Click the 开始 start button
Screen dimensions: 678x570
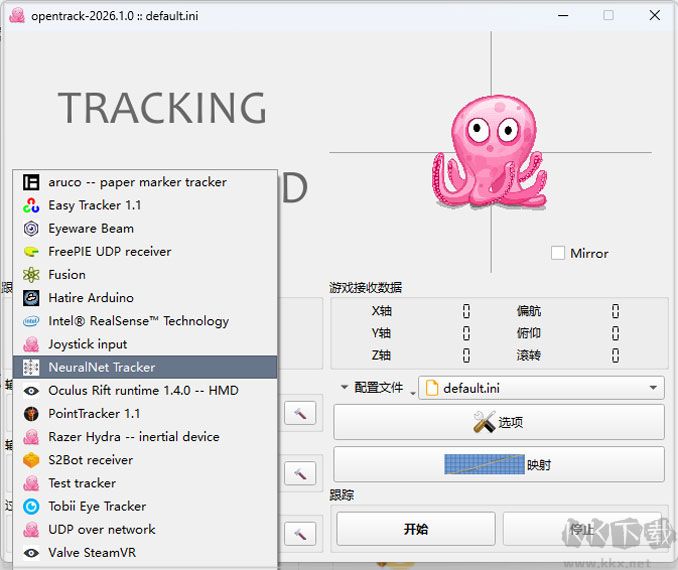point(416,529)
